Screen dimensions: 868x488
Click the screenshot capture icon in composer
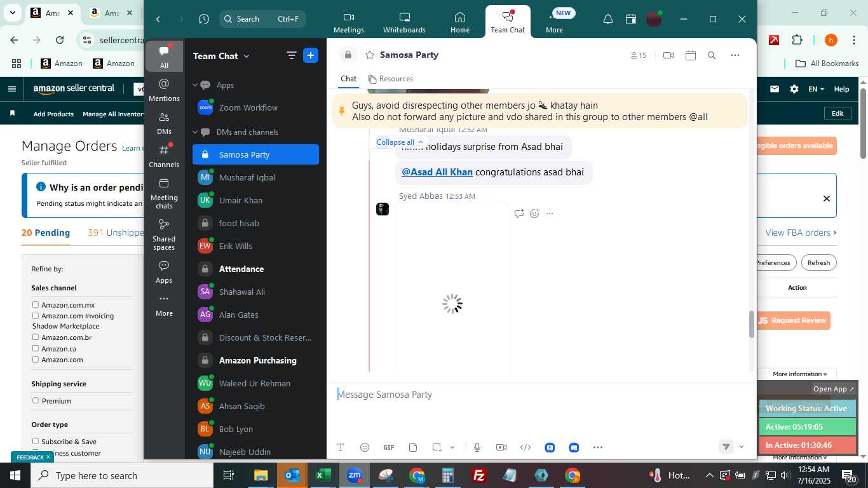[437, 447]
